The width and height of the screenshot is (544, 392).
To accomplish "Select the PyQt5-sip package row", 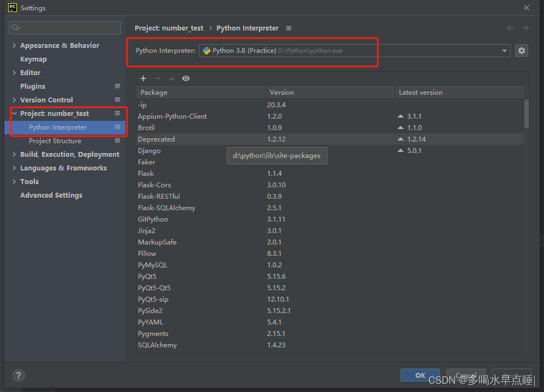I will tap(330, 299).
